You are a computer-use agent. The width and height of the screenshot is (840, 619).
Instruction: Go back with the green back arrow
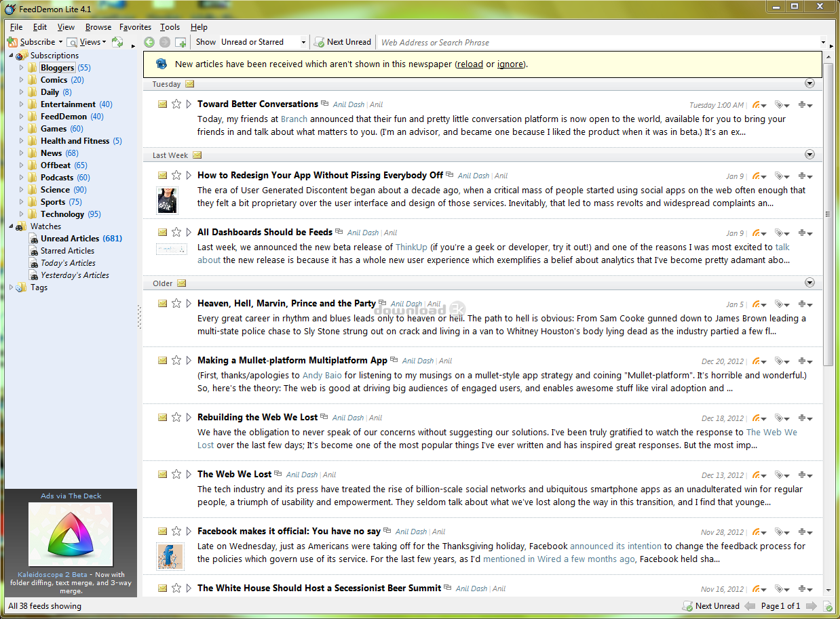149,42
